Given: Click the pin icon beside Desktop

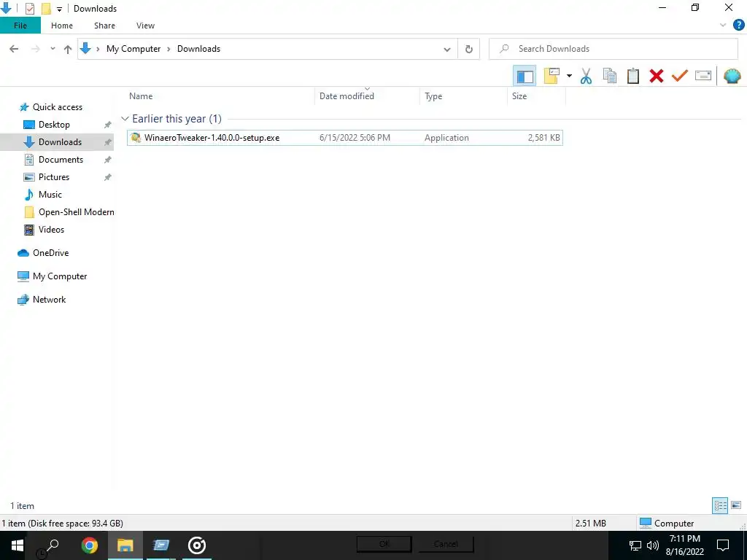Looking at the screenshot, I should point(108,125).
